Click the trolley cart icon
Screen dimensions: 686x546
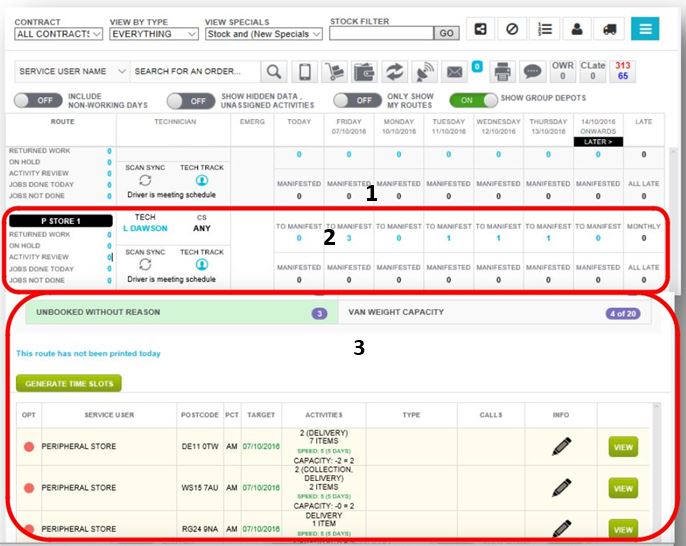coord(335,71)
